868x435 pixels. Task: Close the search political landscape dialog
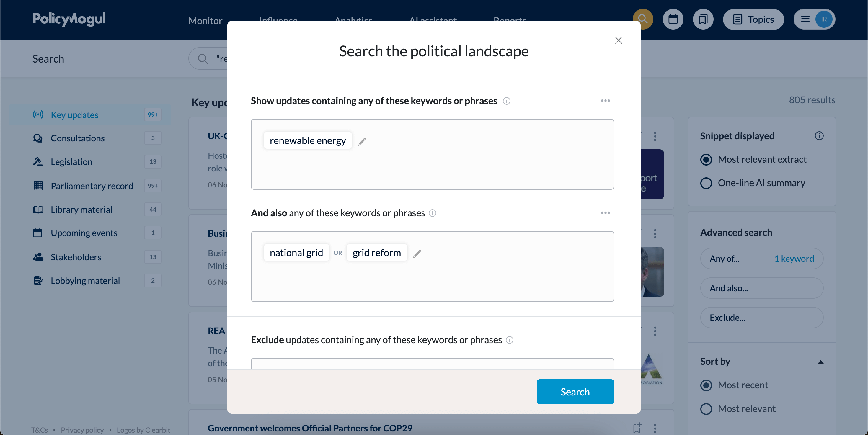(x=618, y=40)
